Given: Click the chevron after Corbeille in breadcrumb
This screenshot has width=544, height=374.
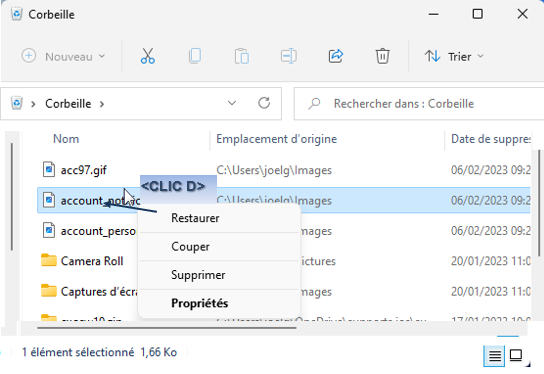Looking at the screenshot, I should pyautogui.click(x=102, y=104).
